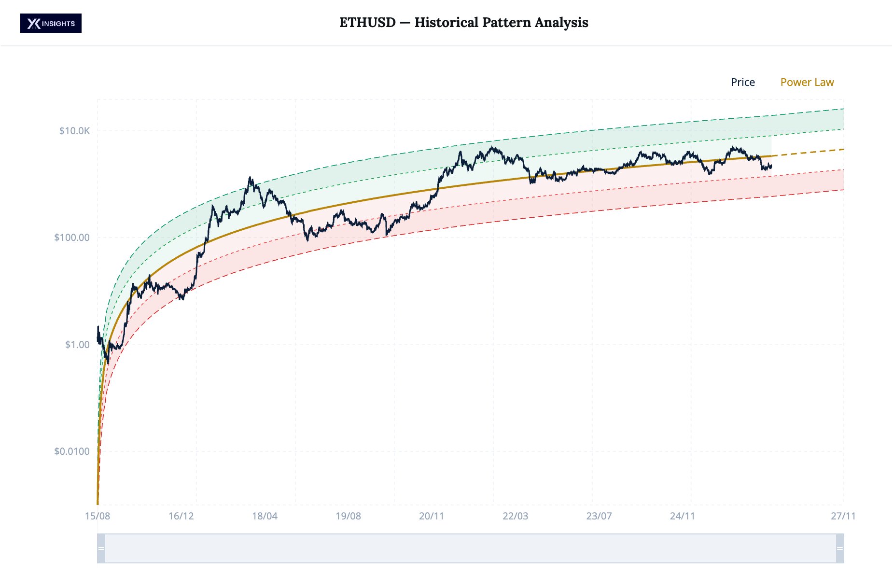893x588 pixels.
Task: Click the 16/12 x-axis date label
Action: click(181, 516)
